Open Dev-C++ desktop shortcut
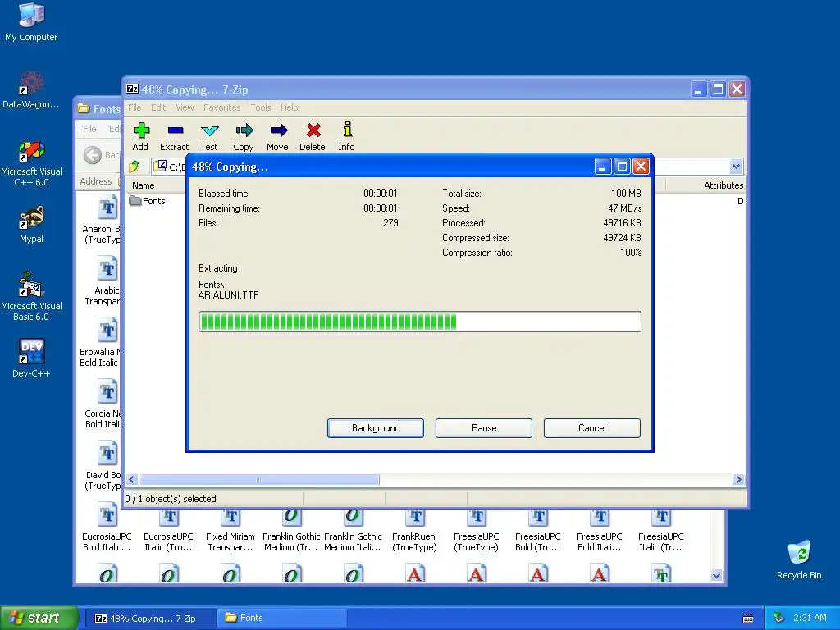840x630 pixels. pyautogui.click(x=31, y=358)
